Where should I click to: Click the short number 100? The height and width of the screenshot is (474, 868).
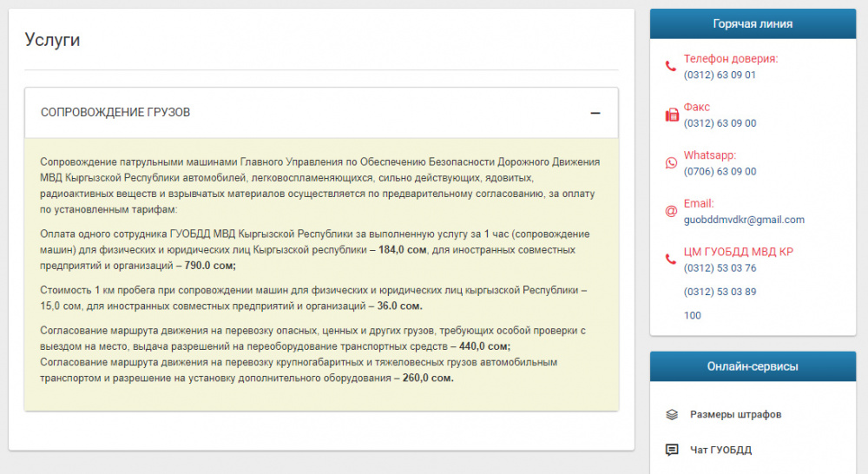coord(692,315)
